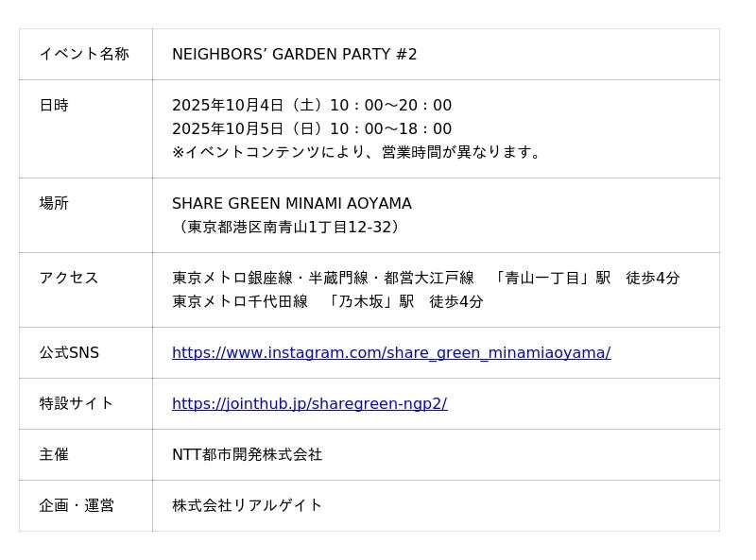Click the イベント名称 label cell

point(84,54)
